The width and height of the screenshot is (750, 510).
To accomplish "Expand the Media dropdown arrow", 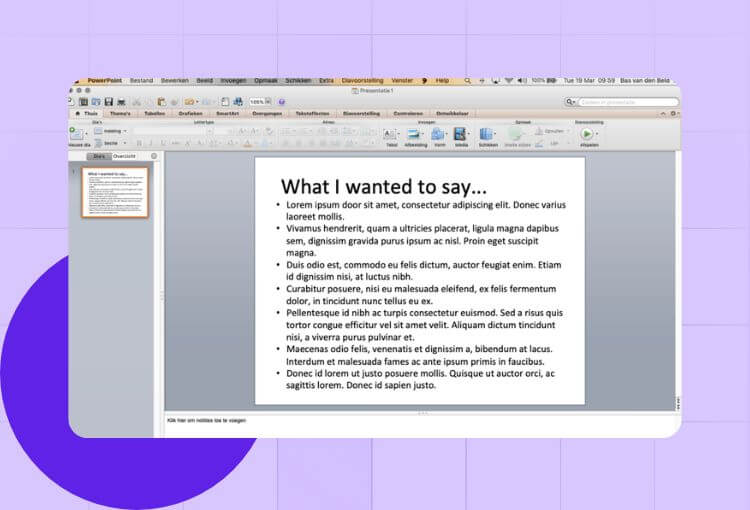I will pos(469,134).
